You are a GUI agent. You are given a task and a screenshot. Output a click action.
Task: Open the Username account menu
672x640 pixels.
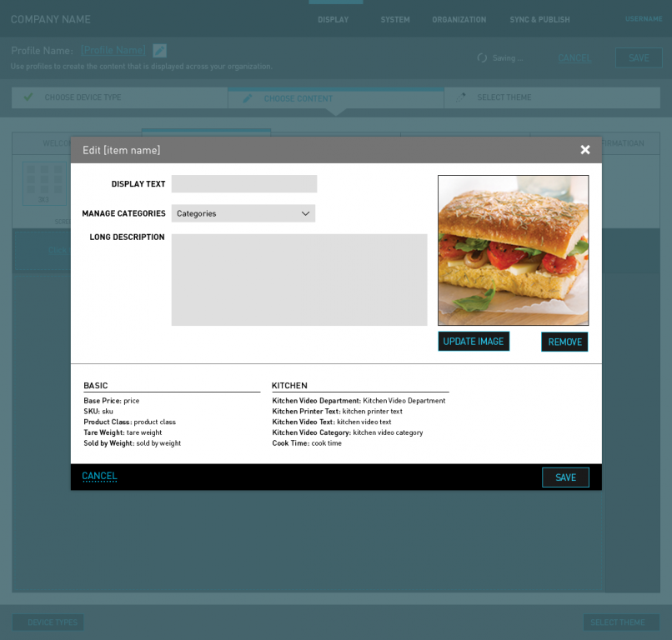tap(643, 19)
